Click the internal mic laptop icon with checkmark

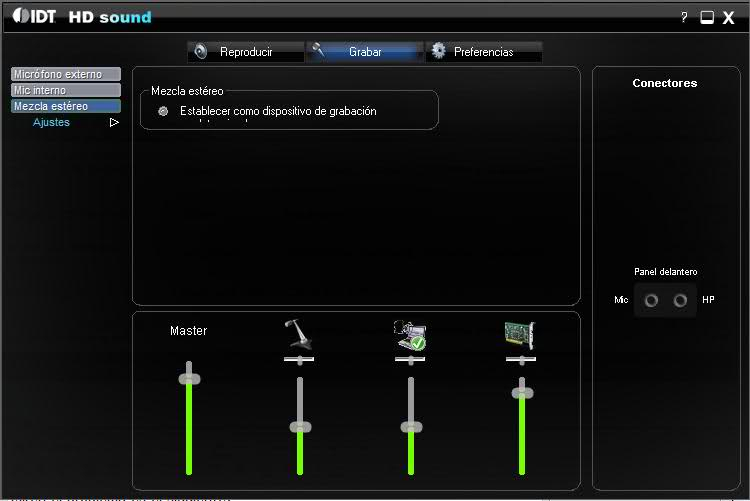[x=410, y=335]
